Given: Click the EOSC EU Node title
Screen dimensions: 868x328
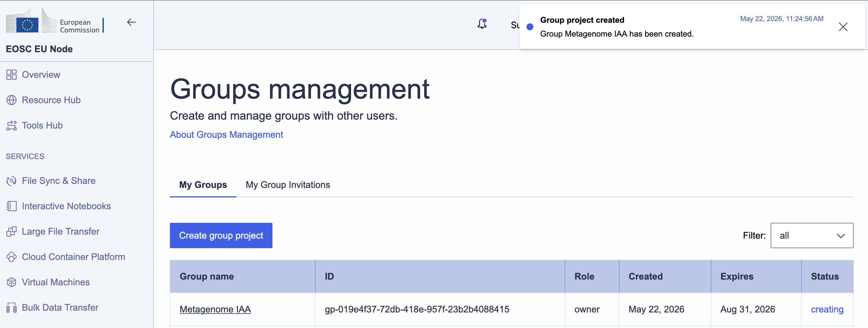Looking at the screenshot, I should (x=39, y=49).
